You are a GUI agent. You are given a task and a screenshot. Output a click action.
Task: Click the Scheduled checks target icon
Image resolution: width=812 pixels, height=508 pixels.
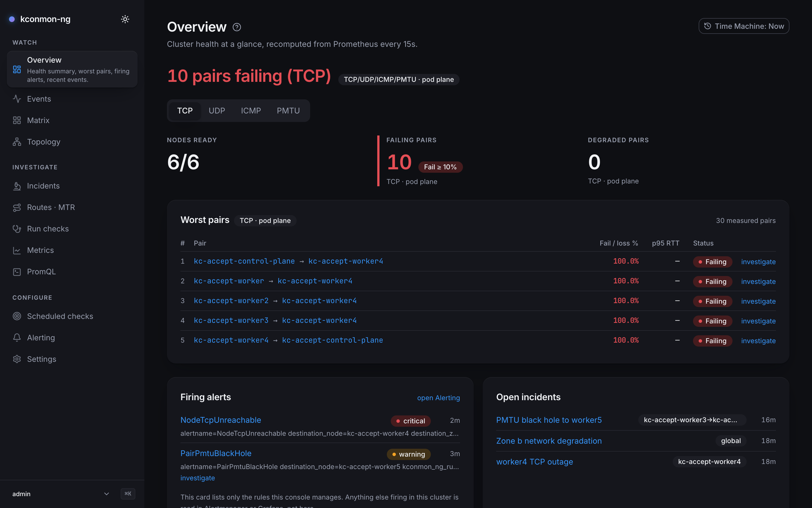tap(17, 316)
